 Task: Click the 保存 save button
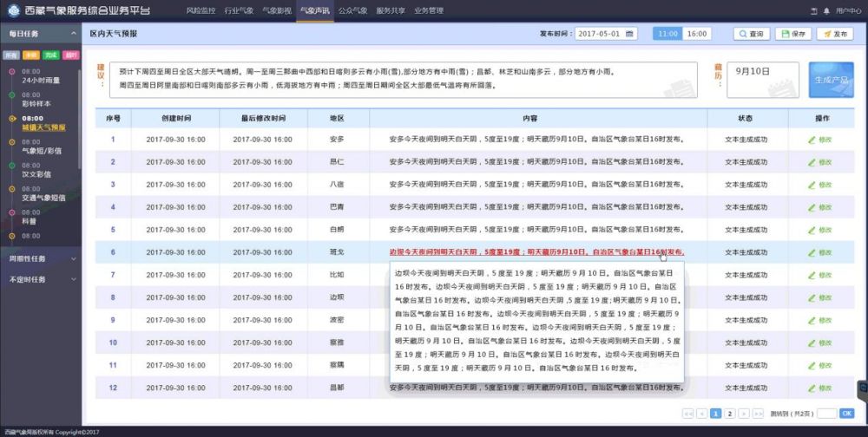(794, 34)
